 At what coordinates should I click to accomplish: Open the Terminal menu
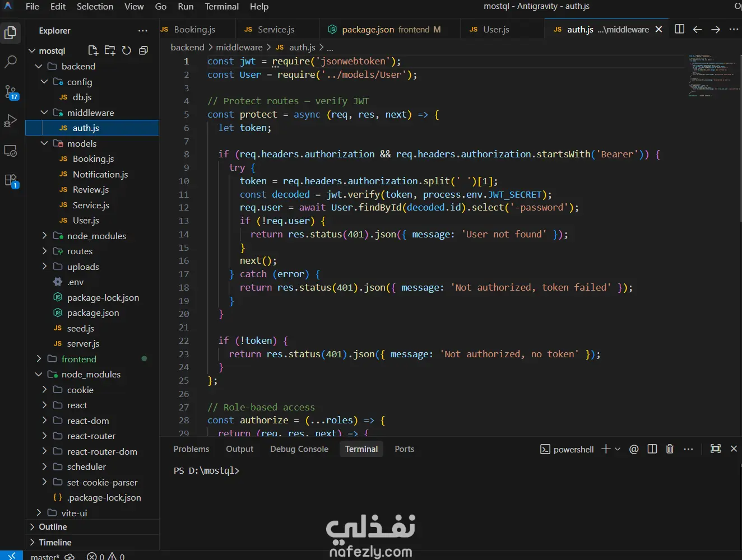(222, 7)
